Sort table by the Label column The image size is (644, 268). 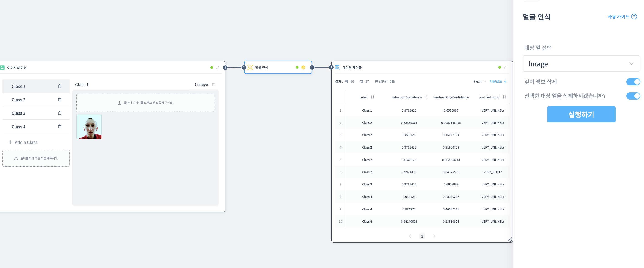pyautogui.click(x=373, y=97)
